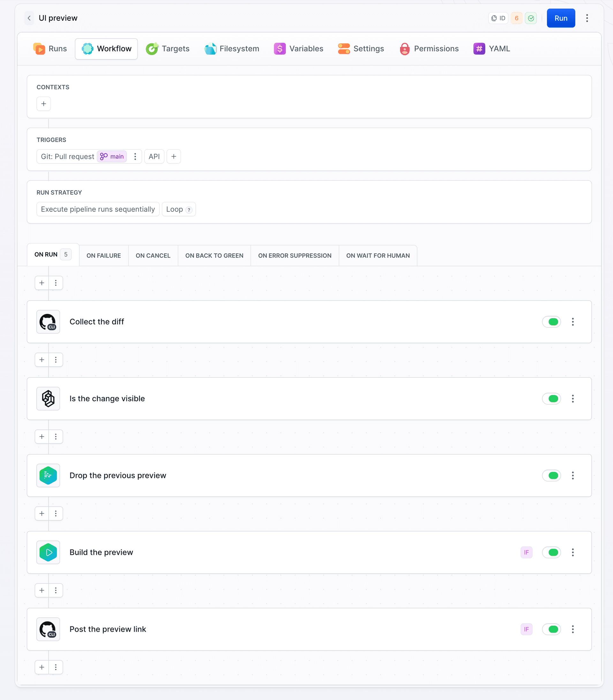
Task: Open the Filesystem tab
Action: [231, 48]
